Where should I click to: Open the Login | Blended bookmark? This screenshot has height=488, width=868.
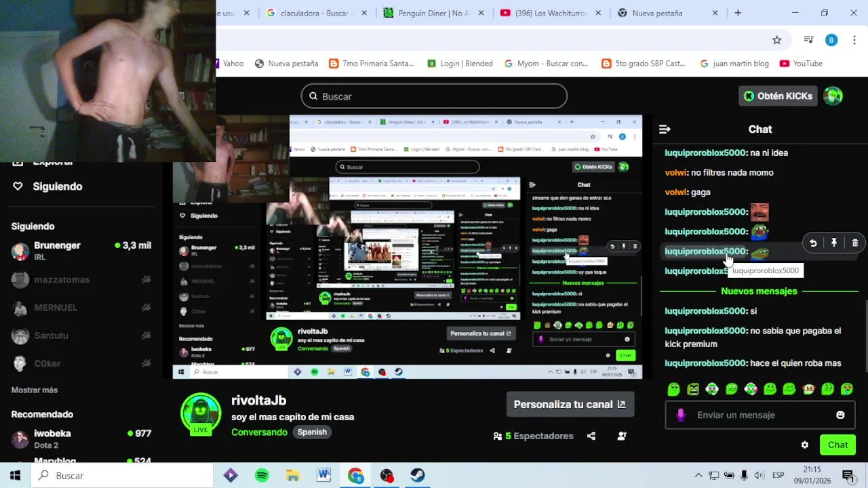[x=460, y=63]
